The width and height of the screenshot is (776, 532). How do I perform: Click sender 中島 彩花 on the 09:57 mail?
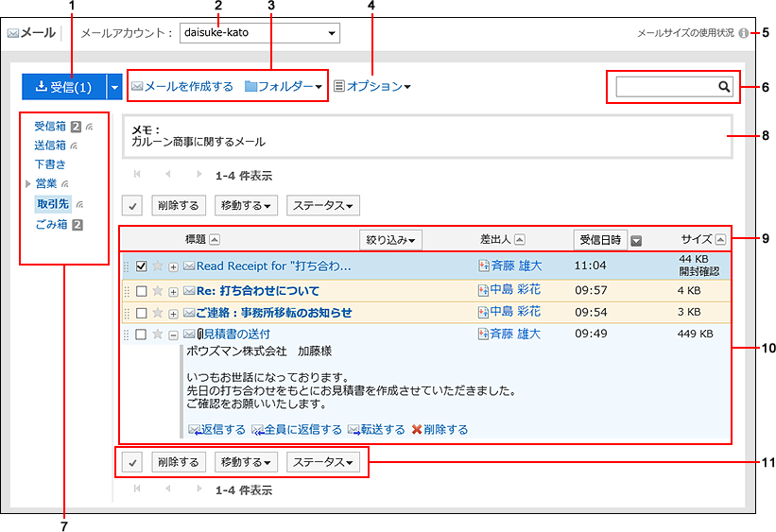pyautogui.click(x=515, y=289)
